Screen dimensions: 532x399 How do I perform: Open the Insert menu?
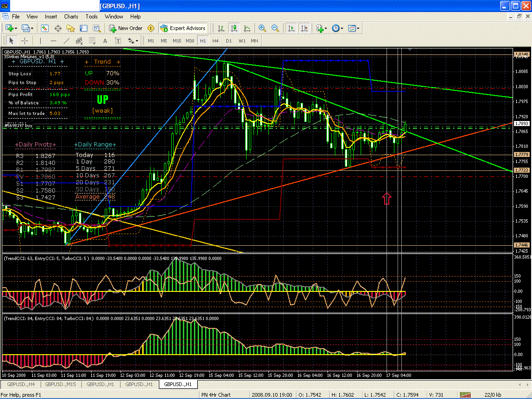click(51, 16)
